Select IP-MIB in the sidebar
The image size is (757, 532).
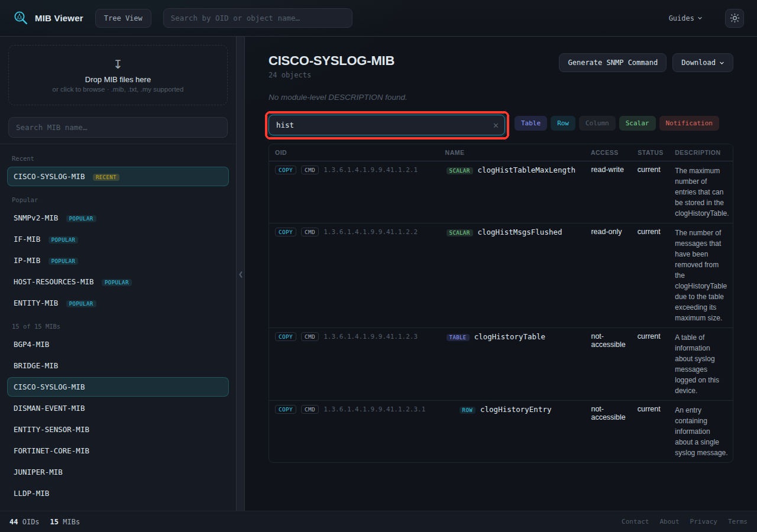click(x=118, y=261)
